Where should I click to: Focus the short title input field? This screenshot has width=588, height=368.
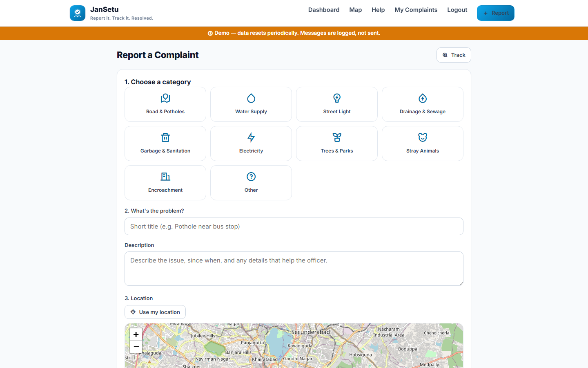click(294, 226)
